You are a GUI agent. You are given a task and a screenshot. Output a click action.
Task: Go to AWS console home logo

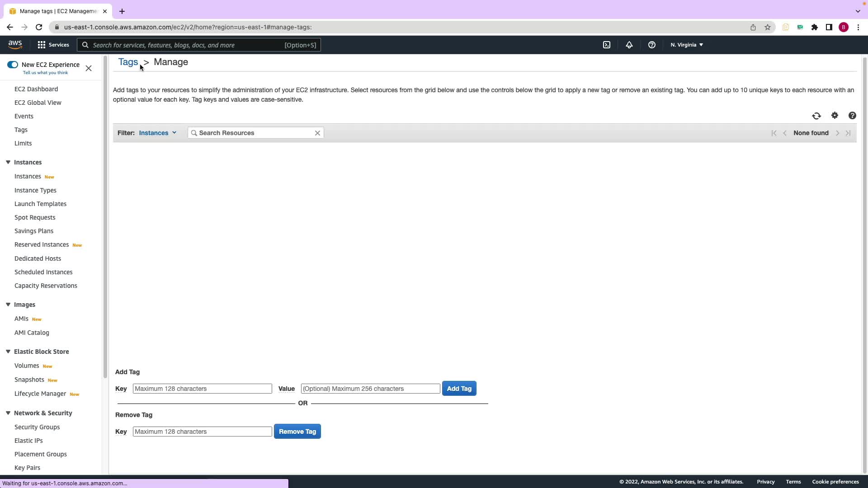[x=15, y=44]
